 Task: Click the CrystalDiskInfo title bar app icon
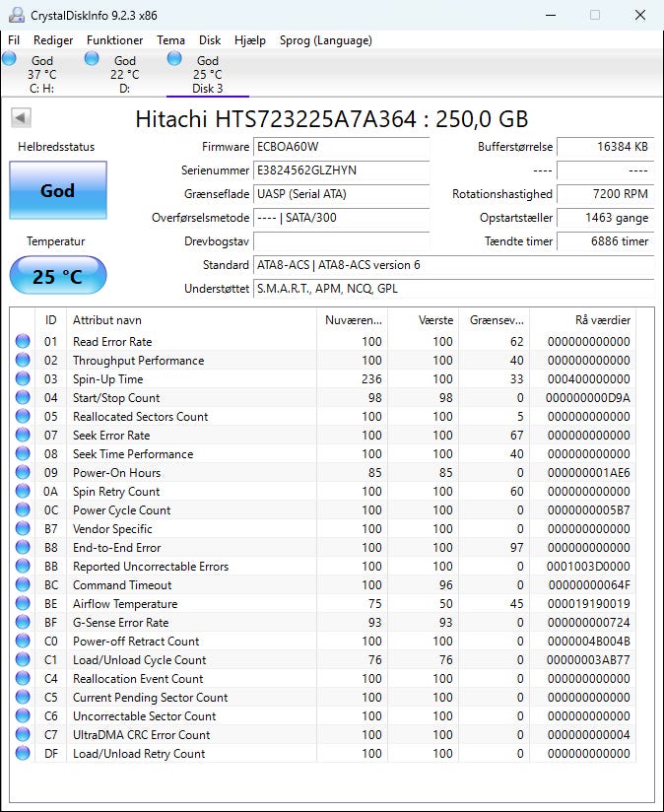[15, 16]
